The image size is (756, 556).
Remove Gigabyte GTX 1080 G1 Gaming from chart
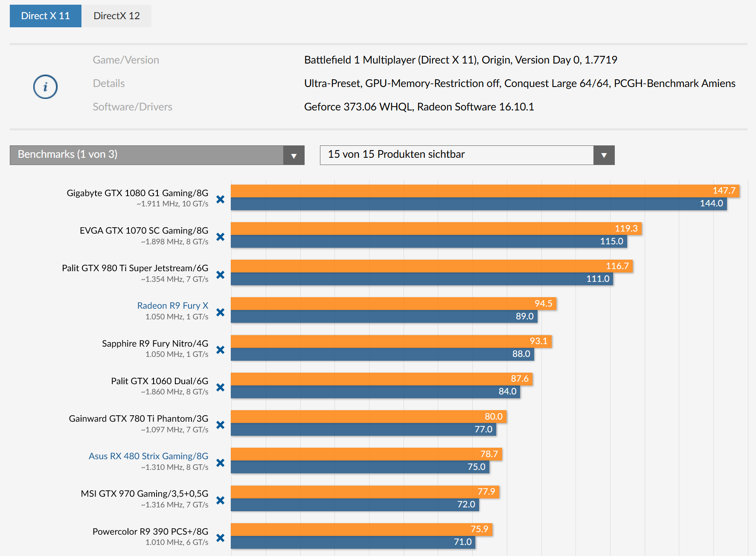[220, 199]
